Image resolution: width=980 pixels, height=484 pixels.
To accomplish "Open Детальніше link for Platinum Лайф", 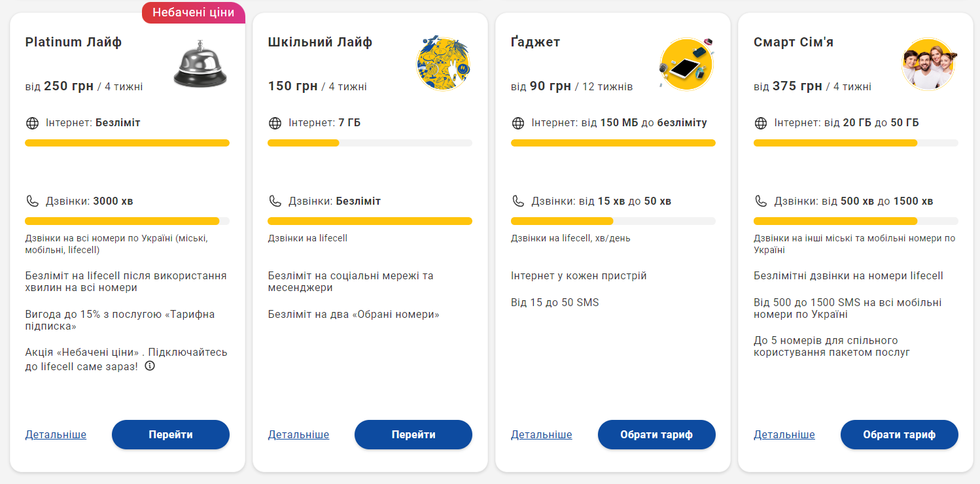I will (x=56, y=435).
